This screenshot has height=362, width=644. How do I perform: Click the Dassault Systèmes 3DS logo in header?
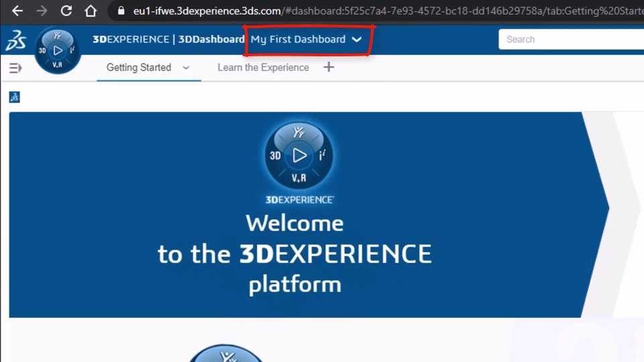pos(15,40)
